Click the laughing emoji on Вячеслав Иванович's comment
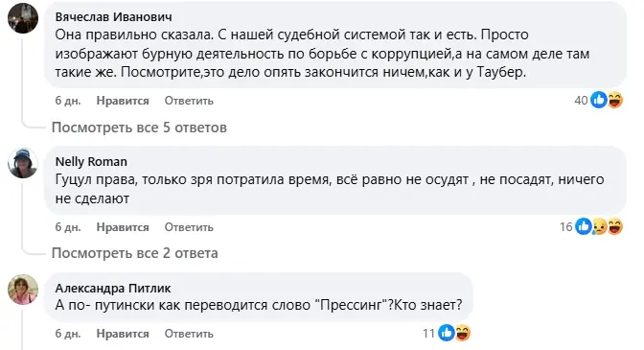The width and height of the screenshot is (644, 350). coord(614,100)
